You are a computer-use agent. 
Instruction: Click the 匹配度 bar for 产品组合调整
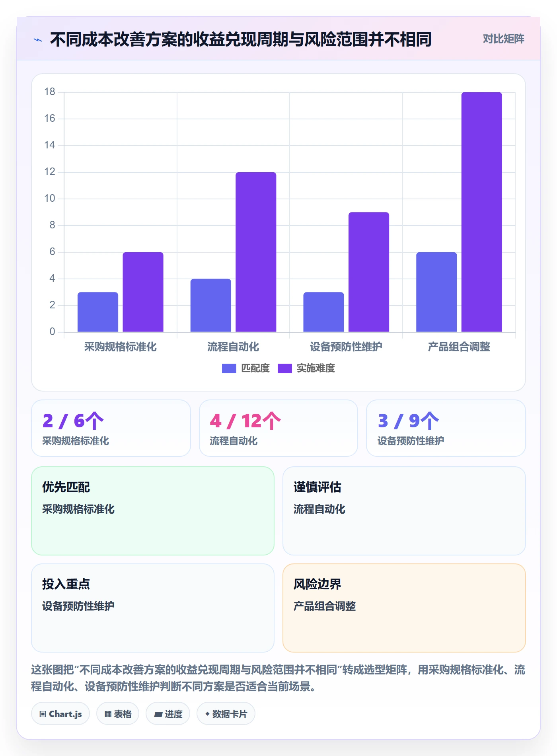(436, 292)
